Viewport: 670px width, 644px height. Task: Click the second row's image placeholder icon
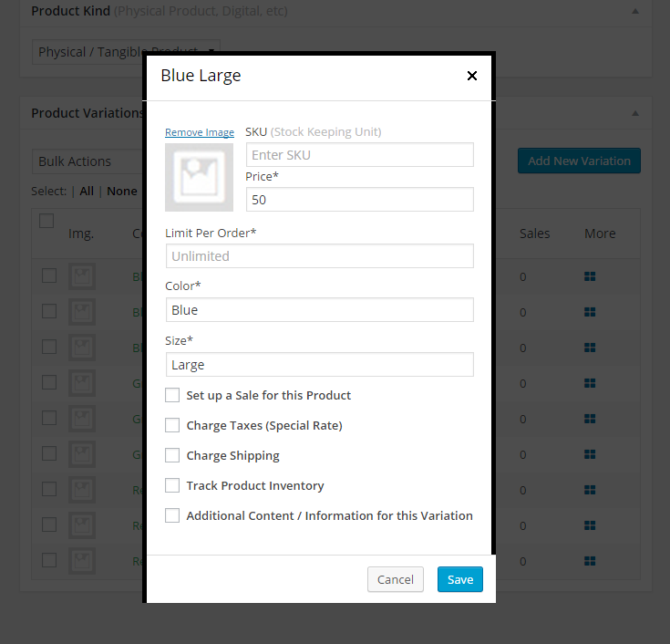tap(82, 312)
